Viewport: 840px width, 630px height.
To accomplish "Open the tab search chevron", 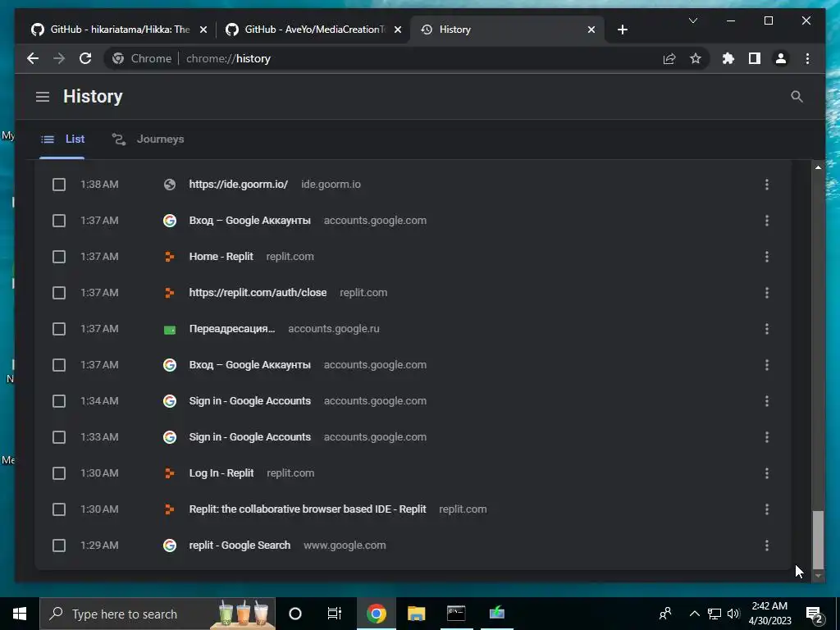I will pos(692,21).
